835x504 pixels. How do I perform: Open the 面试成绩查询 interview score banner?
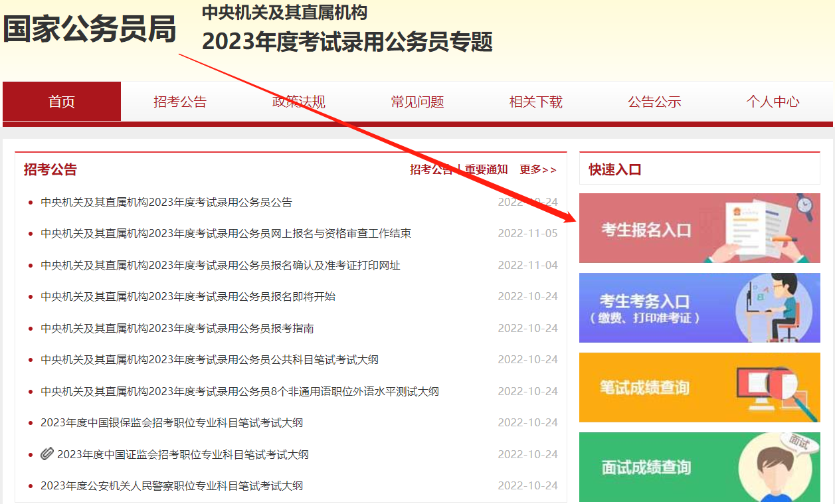click(x=699, y=467)
